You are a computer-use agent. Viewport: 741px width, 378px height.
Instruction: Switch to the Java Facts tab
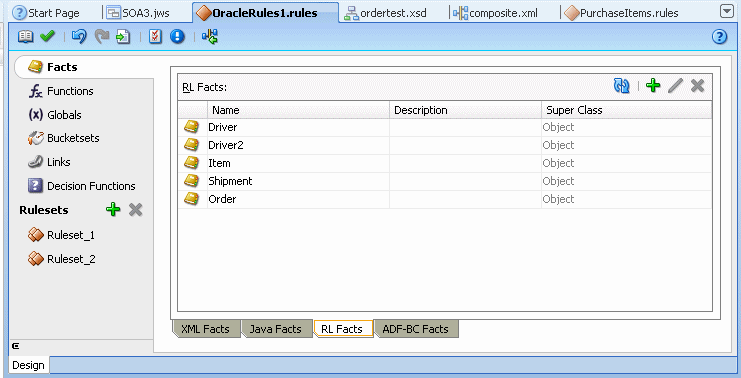[276, 329]
